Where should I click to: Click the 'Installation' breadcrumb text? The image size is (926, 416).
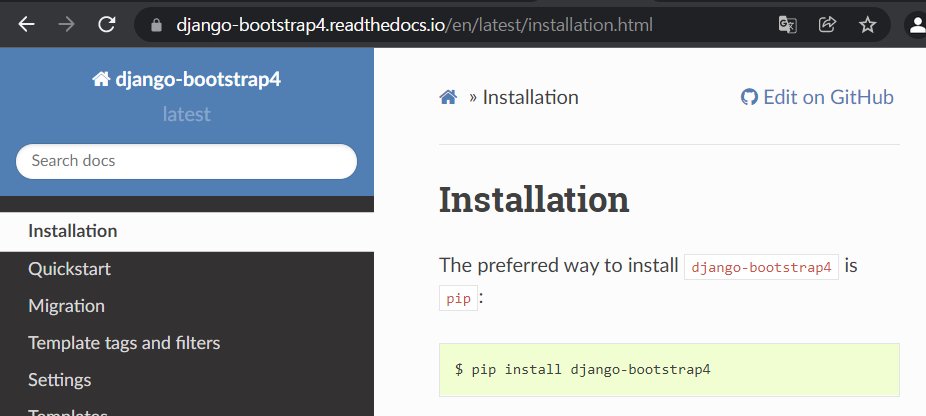530,97
